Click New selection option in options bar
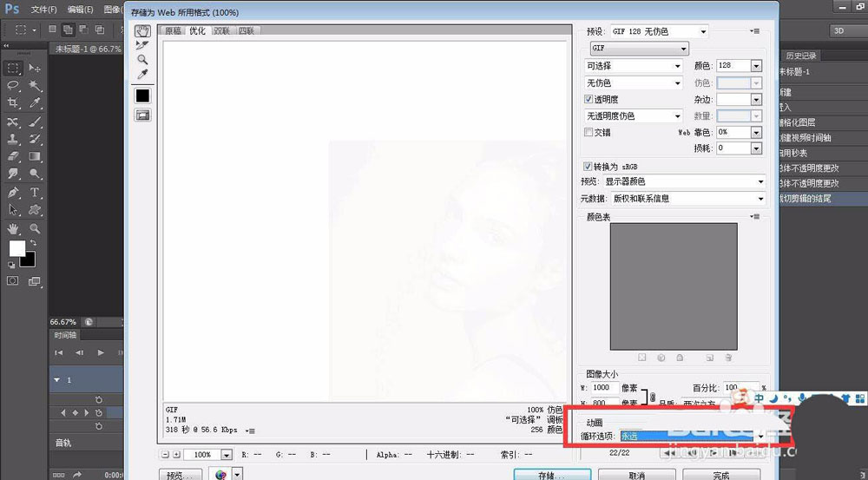 pos(53,30)
